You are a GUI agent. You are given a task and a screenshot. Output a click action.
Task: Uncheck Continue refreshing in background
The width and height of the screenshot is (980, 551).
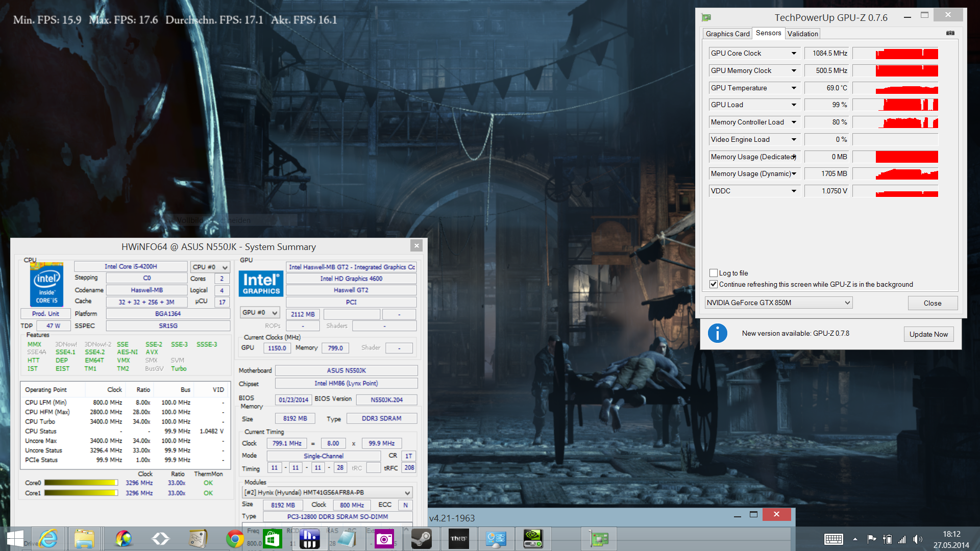(714, 284)
